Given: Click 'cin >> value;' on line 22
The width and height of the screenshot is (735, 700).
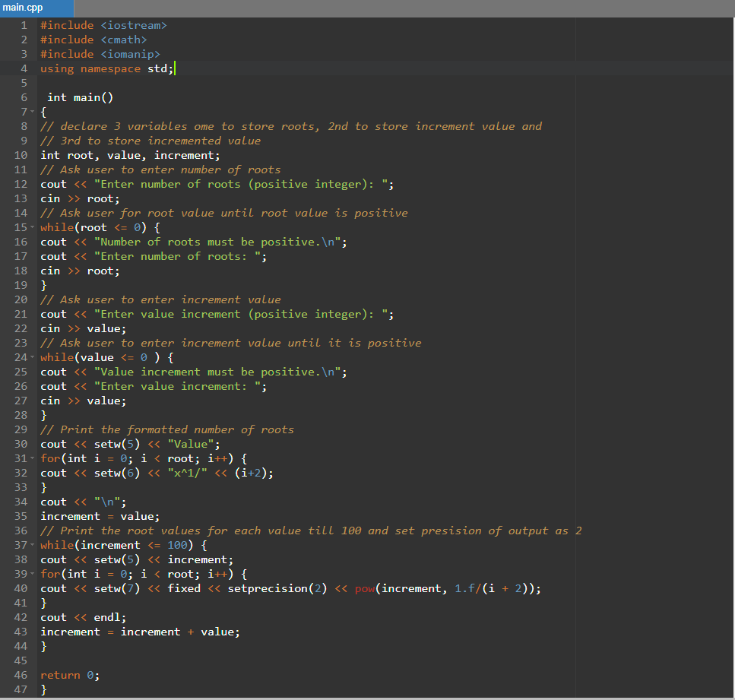Looking at the screenshot, I should pos(83,328).
